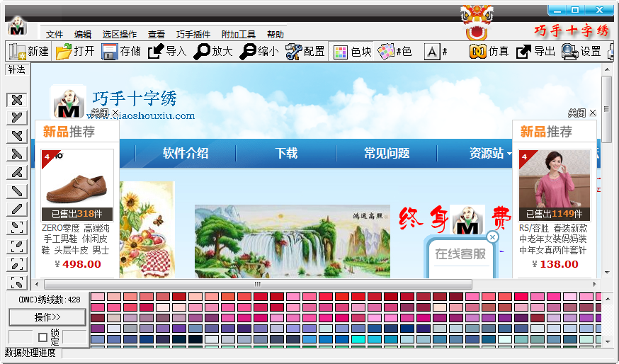Switch to 色块 color block display
Screen dimensions: 619x364
point(351,51)
